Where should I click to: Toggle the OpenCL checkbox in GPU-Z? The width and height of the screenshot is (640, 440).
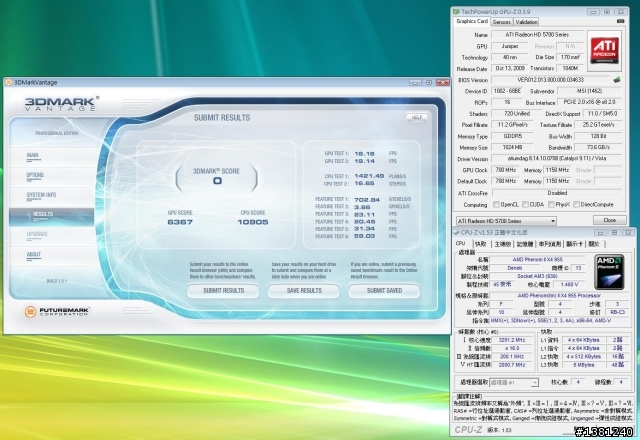click(496, 204)
